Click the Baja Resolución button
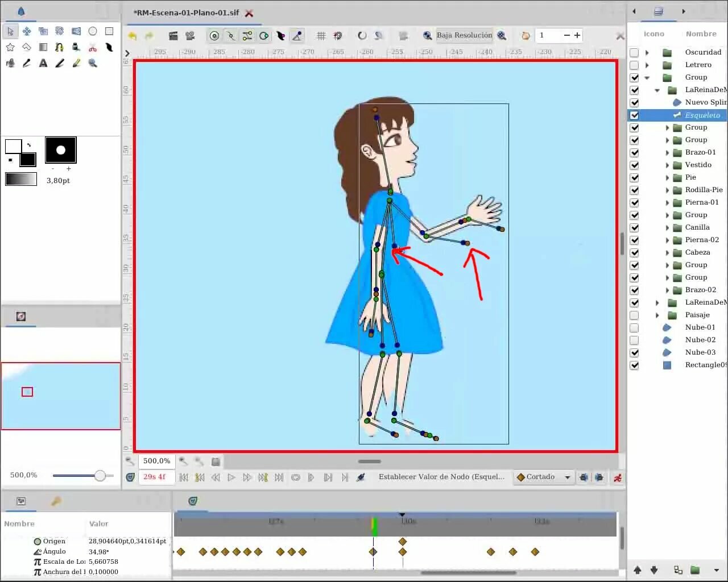The height and width of the screenshot is (582, 728). click(x=464, y=35)
